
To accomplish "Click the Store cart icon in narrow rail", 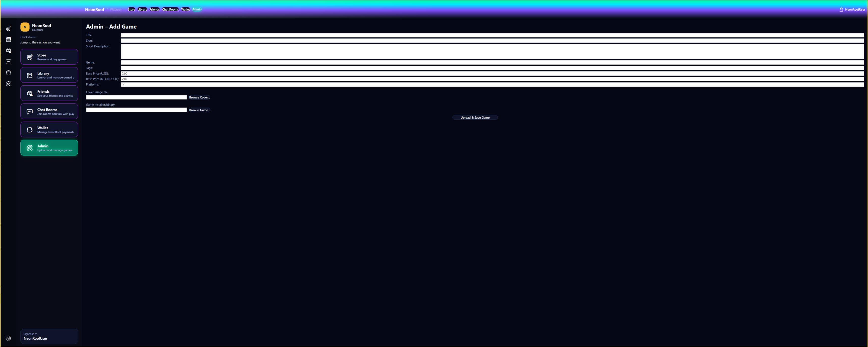I will pyautogui.click(x=8, y=29).
